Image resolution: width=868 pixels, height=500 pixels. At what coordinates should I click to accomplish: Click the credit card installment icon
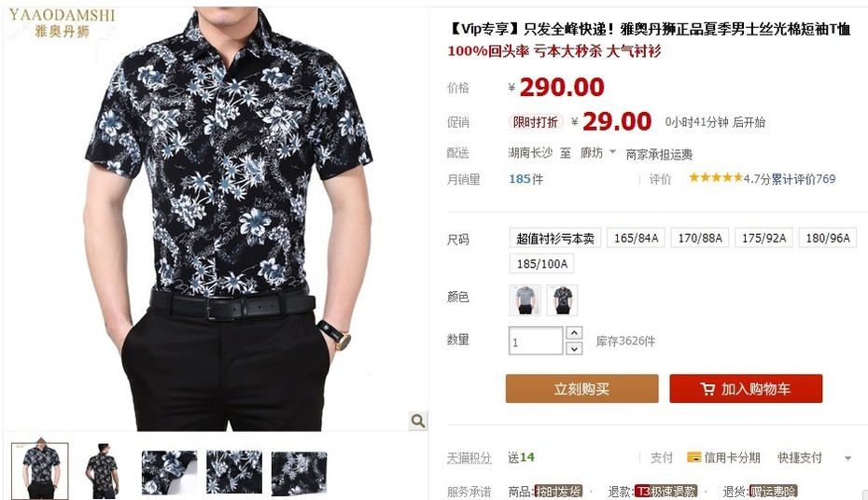693,457
